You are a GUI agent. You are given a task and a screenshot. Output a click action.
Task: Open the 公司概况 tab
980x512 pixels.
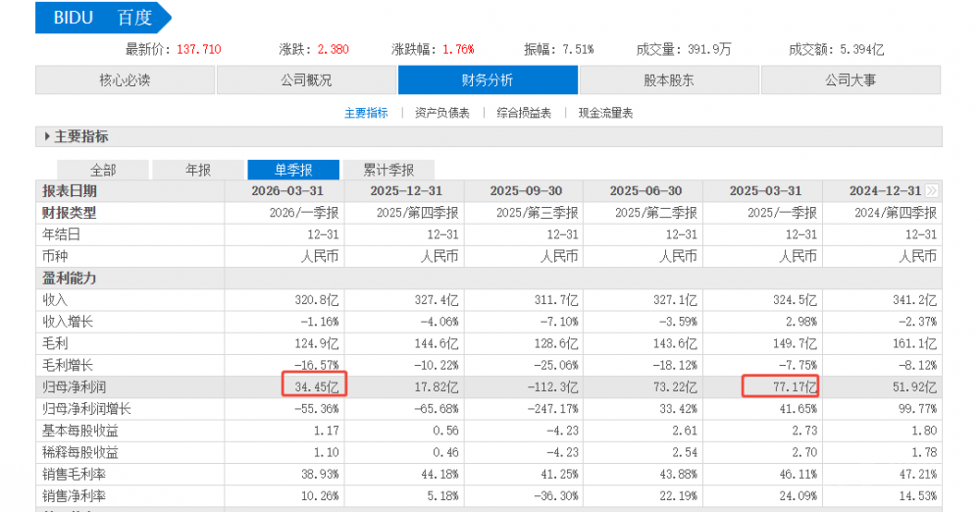pos(306,80)
